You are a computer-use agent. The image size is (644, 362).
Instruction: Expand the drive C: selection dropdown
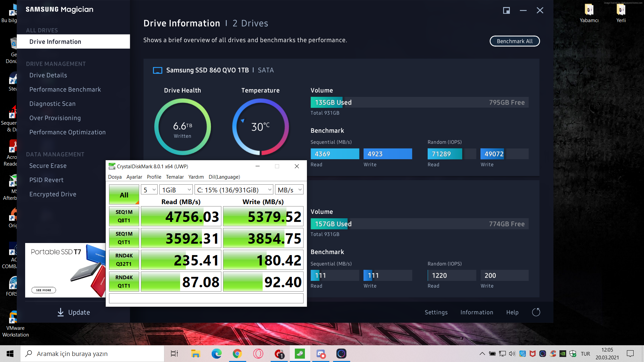(x=234, y=190)
